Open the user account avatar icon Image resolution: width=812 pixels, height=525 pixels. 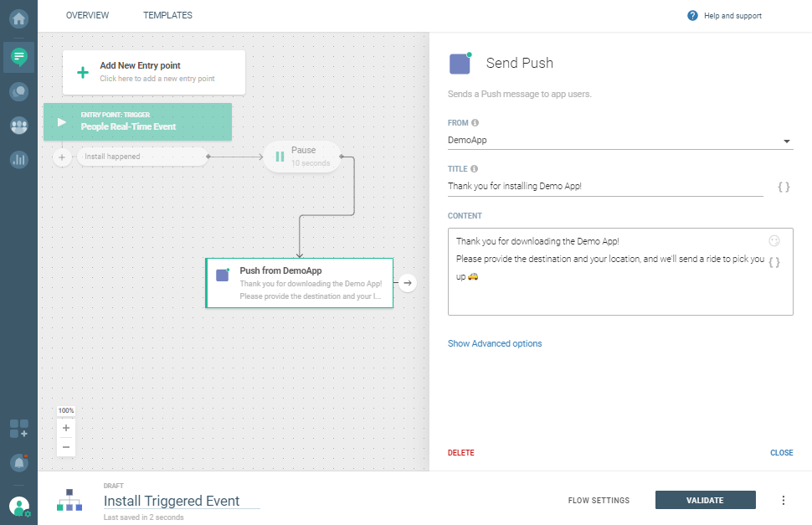18,507
